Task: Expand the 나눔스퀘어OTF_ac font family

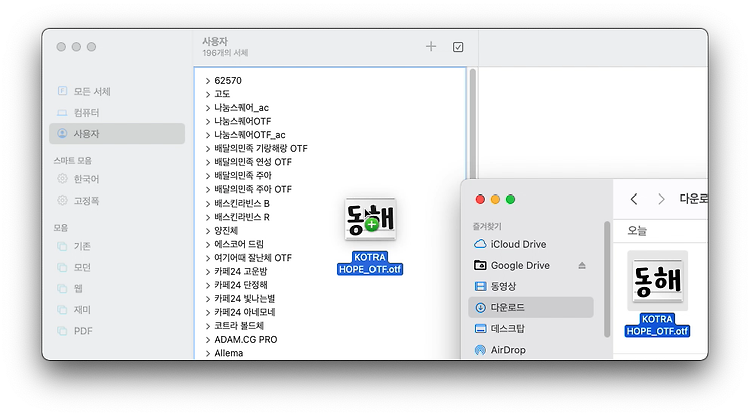Action: (x=208, y=135)
